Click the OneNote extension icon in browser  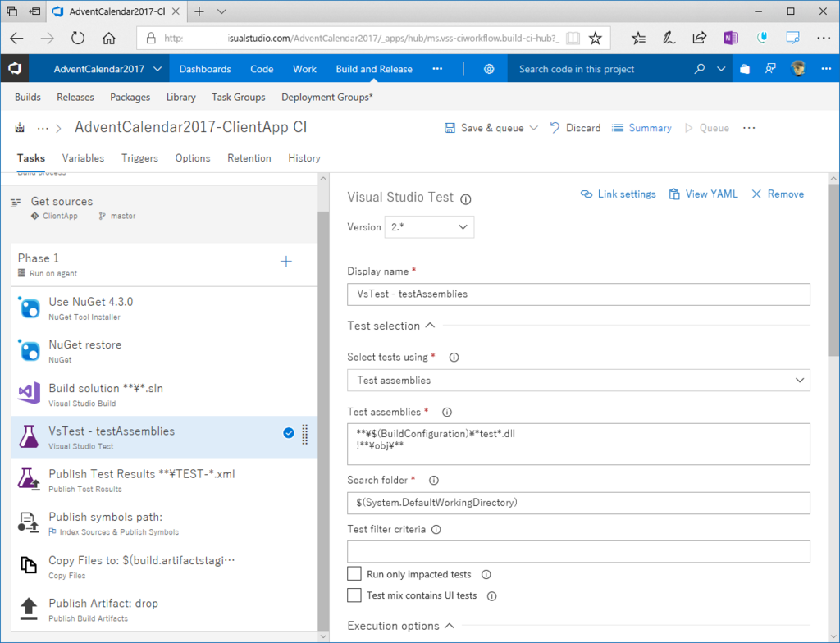tap(731, 38)
